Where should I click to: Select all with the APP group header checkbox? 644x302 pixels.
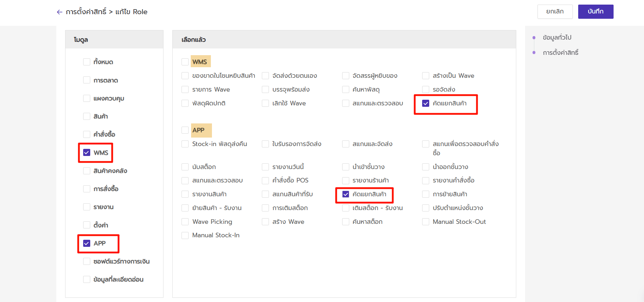pos(185,130)
